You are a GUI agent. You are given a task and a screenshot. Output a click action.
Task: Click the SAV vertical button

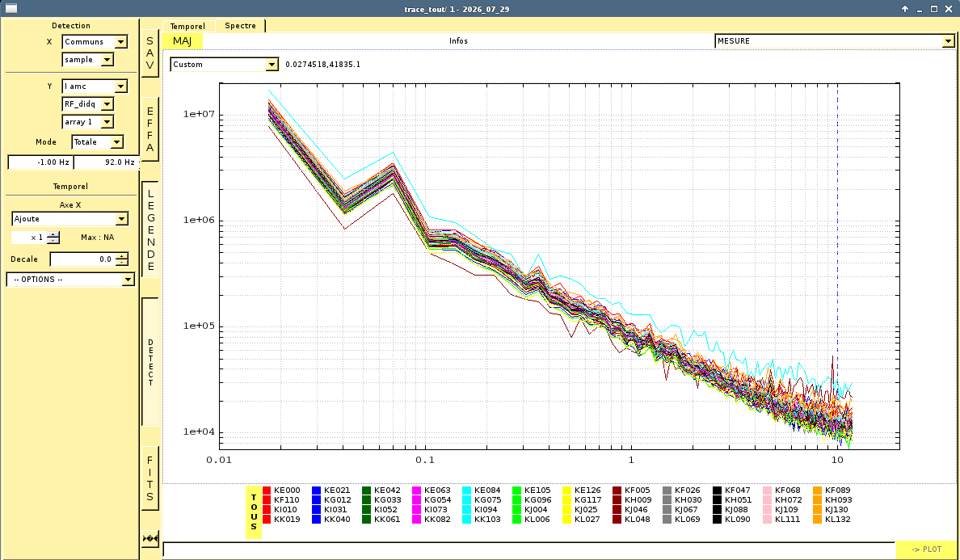tap(150, 53)
